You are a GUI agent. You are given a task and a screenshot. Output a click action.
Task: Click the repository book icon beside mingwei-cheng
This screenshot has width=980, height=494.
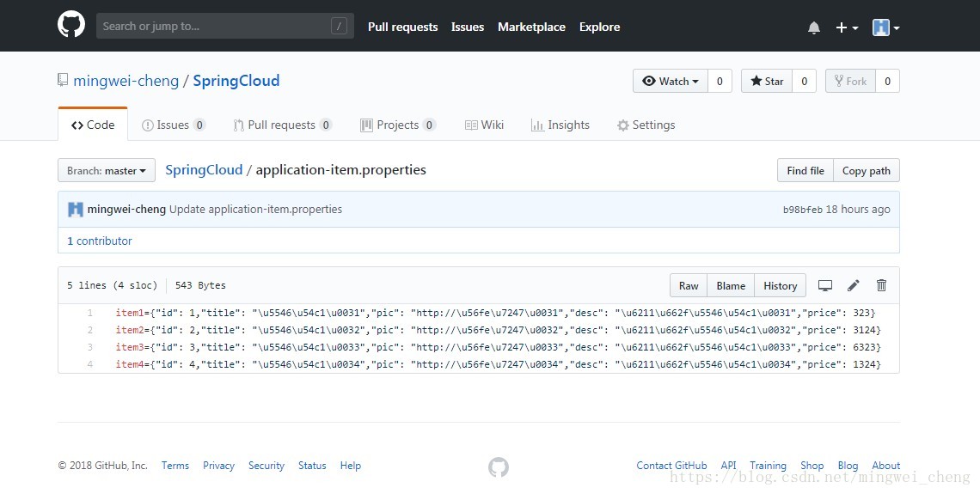(63, 80)
